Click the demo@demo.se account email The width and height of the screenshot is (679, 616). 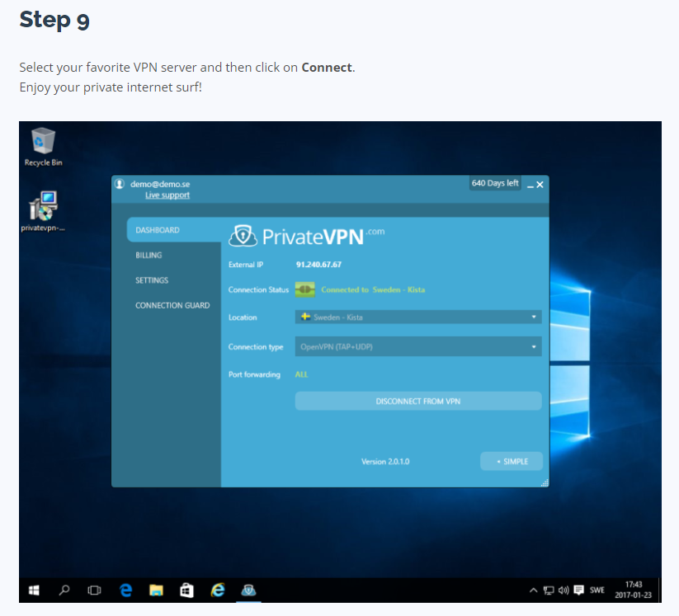tap(160, 184)
